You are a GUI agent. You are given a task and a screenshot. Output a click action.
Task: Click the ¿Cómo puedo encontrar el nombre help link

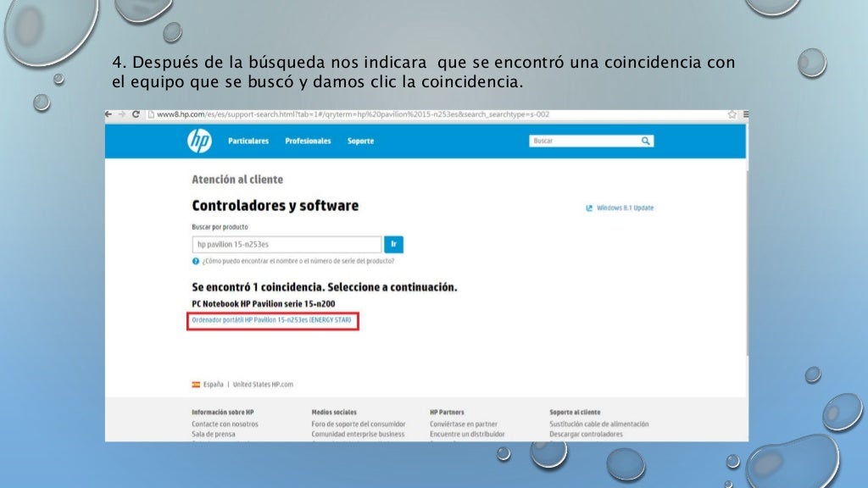[298, 261]
